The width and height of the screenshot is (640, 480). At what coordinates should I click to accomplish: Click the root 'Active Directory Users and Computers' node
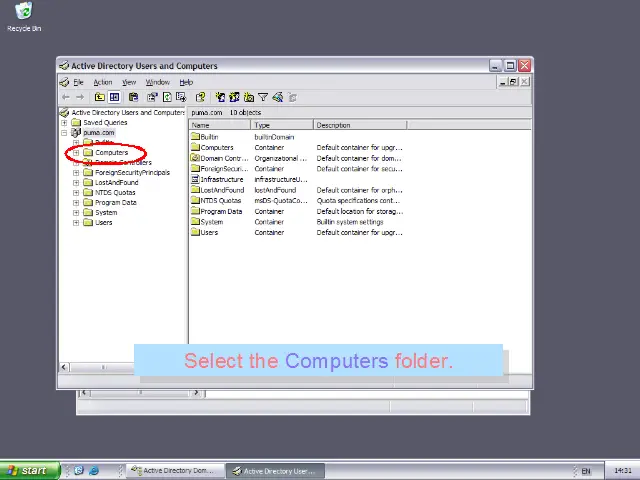point(128,113)
